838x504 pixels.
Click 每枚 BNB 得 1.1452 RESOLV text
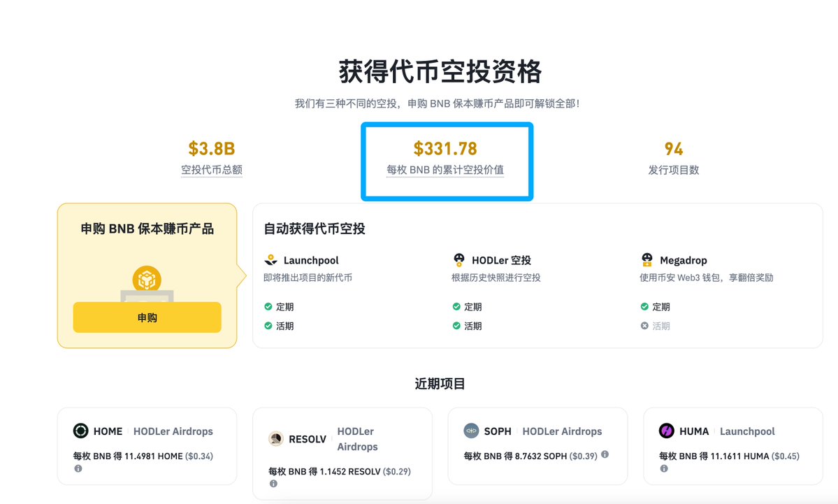(324, 471)
